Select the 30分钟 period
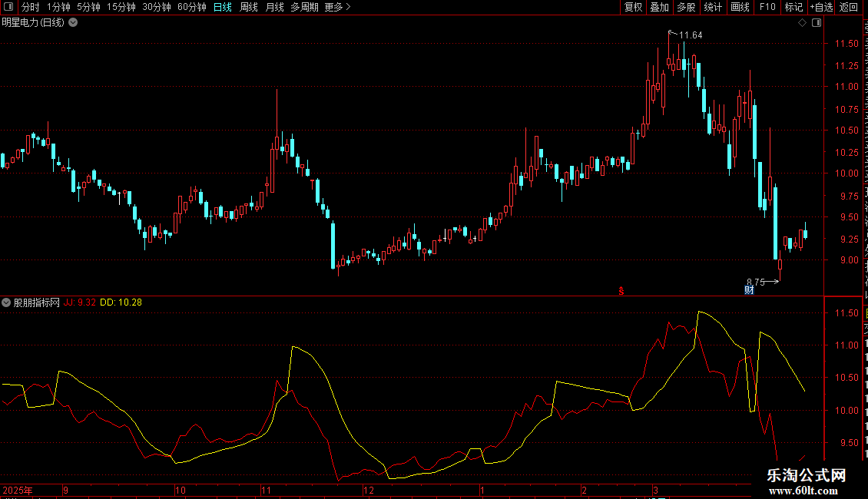Image resolution: width=868 pixels, height=499 pixels. click(x=157, y=7)
